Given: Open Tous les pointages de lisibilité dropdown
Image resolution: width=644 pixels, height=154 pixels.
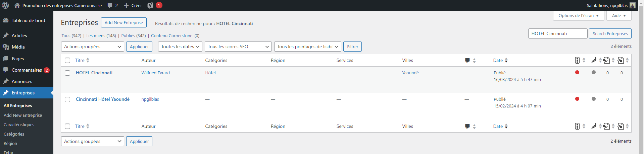Looking at the screenshot, I should tap(308, 47).
